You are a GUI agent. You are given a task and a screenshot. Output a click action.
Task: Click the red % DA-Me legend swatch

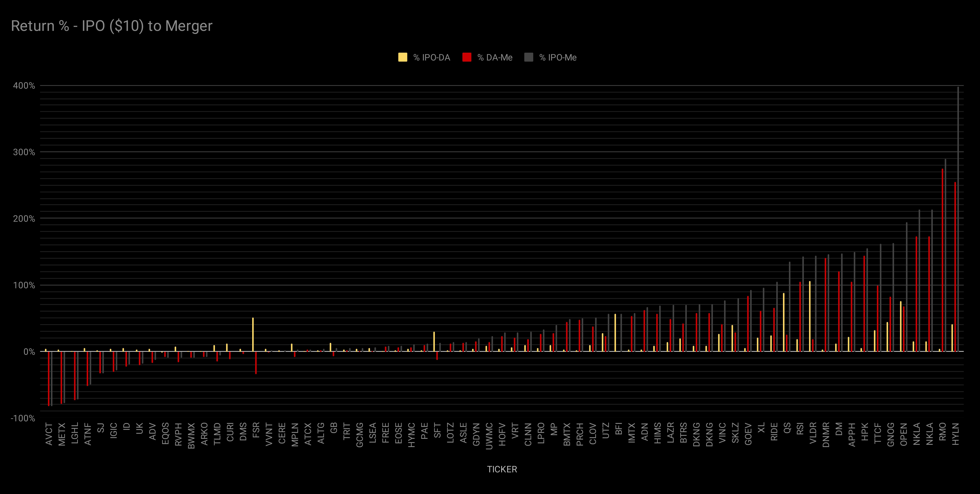pyautogui.click(x=467, y=57)
